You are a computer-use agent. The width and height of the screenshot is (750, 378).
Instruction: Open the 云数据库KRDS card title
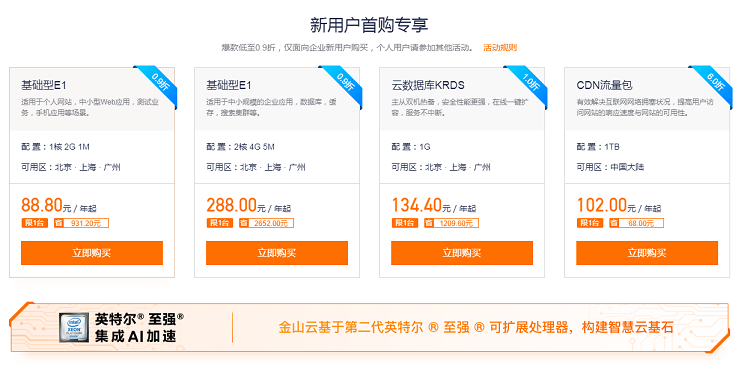click(428, 85)
